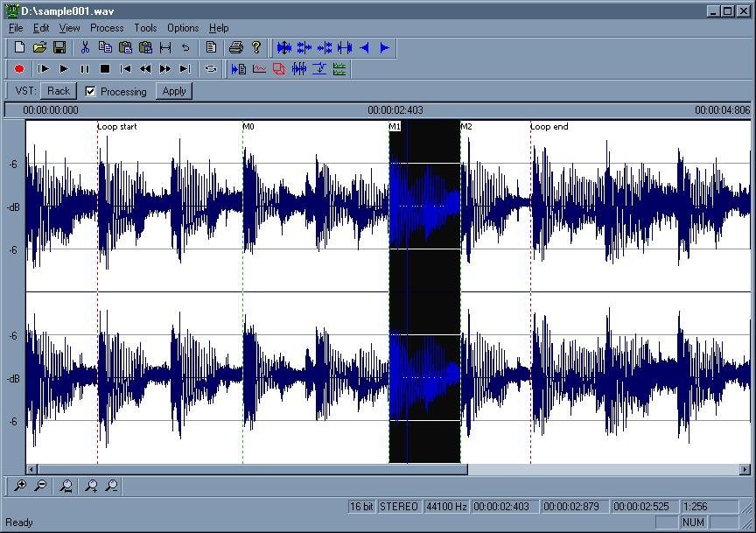Pause playback with the Pause icon
The height and width of the screenshot is (533, 756).
pos(84,69)
